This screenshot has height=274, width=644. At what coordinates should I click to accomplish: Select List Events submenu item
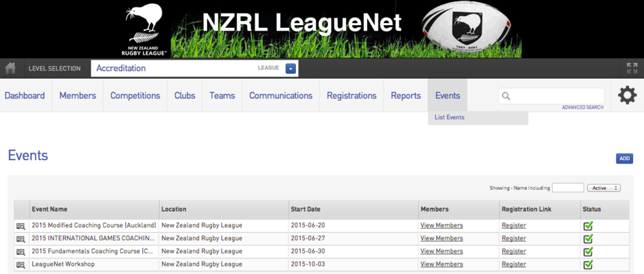450,117
